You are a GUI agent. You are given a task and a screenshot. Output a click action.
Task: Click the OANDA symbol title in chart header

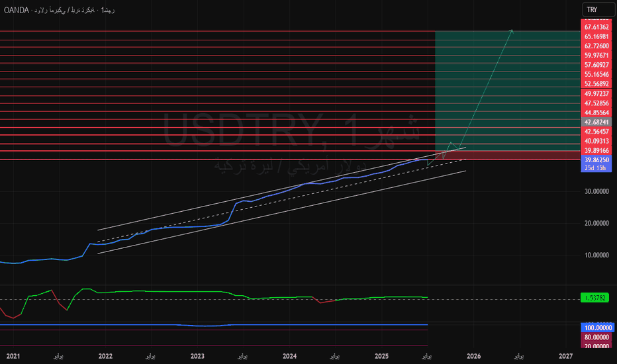pyautogui.click(x=59, y=10)
